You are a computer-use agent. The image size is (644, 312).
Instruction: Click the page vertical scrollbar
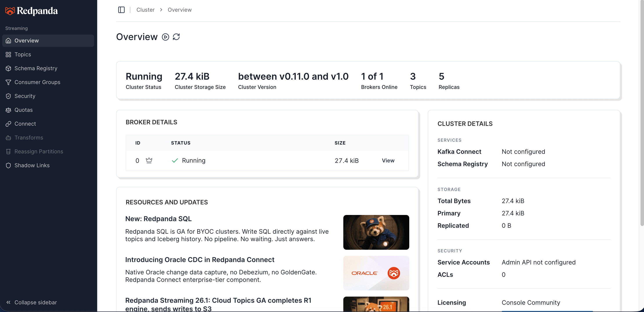pos(642,113)
